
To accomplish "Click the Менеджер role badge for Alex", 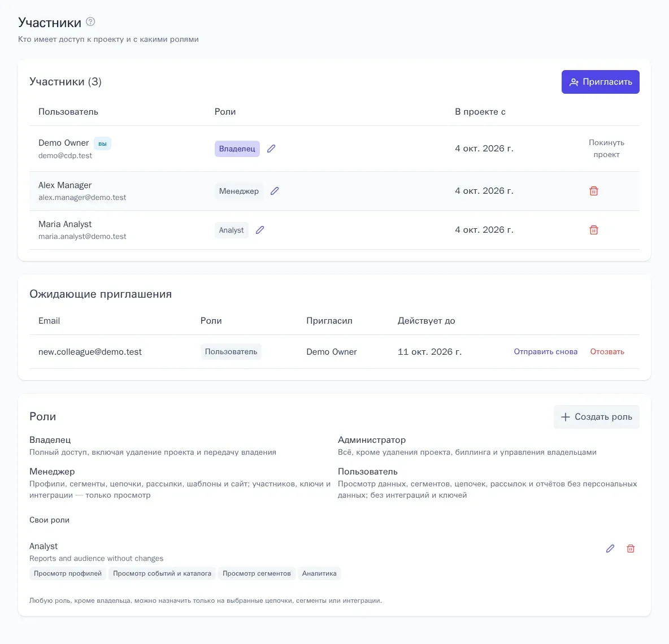I will [x=239, y=191].
